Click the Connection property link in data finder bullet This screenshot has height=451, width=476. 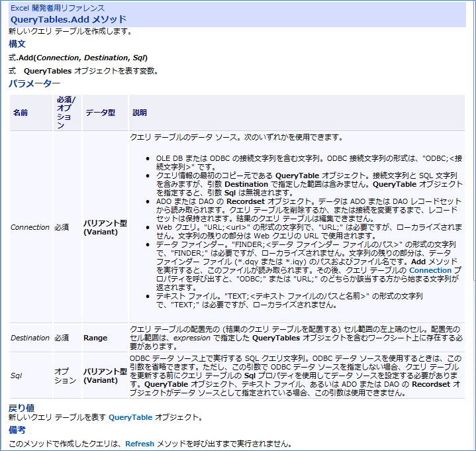[x=430, y=270]
